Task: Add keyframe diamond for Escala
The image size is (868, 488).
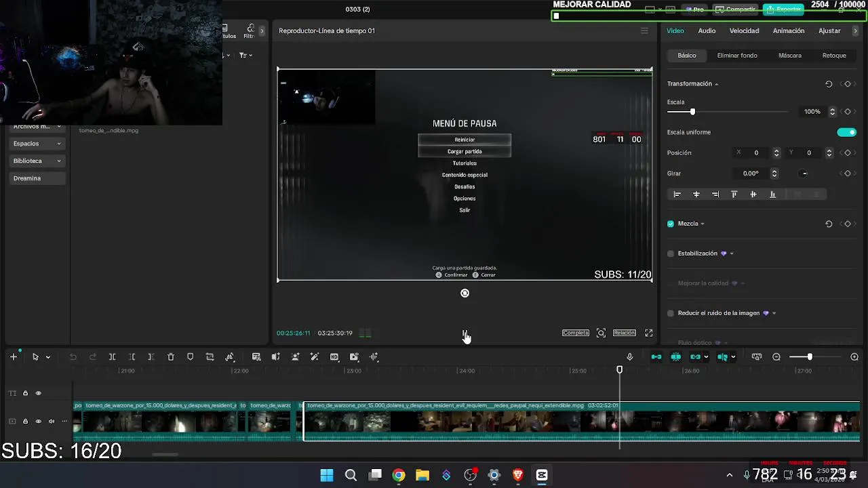Action: pos(848,112)
